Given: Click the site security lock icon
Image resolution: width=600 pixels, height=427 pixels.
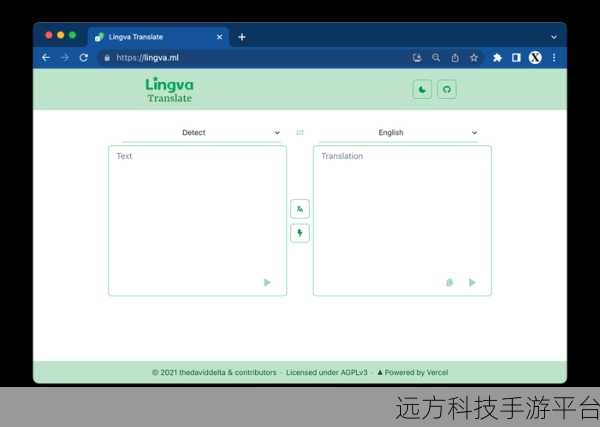Looking at the screenshot, I should click(x=107, y=58).
